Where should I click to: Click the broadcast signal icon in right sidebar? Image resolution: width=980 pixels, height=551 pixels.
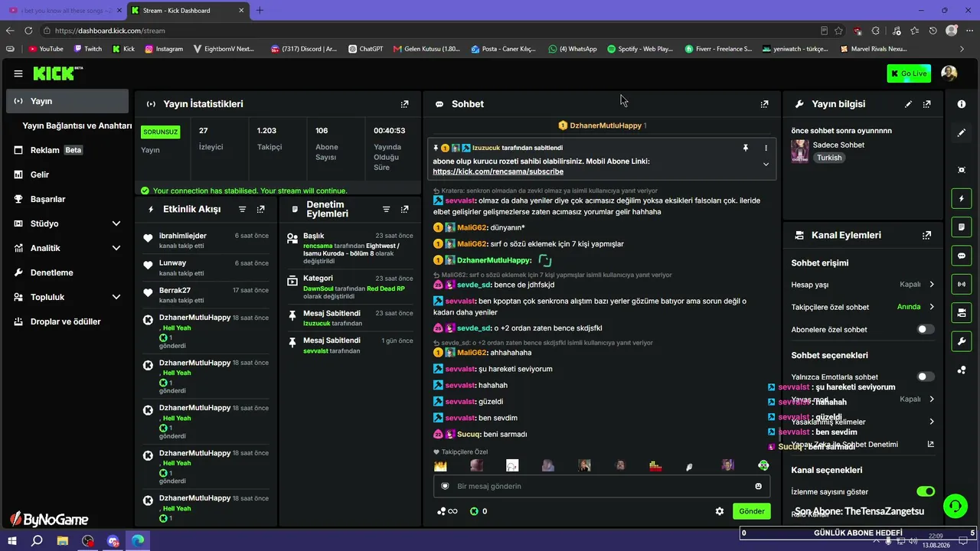point(962,284)
